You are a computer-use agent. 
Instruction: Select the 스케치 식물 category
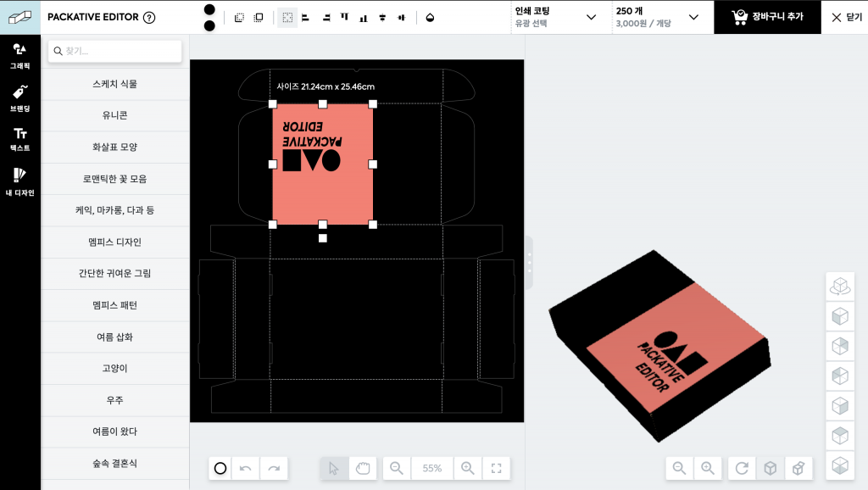click(x=115, y=84)
